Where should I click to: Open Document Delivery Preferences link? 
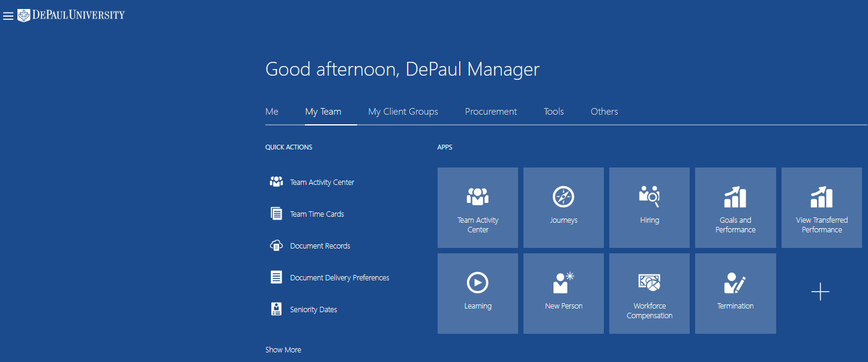340,278
